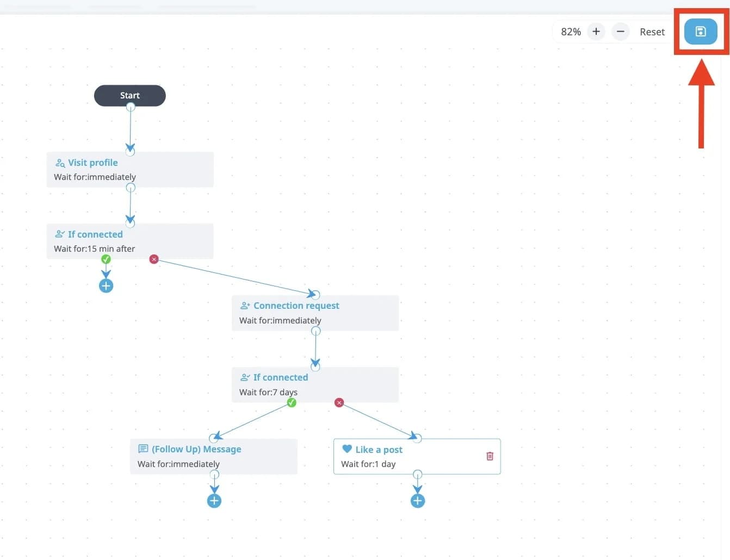The height and width of the screenshot is (560, 730).
Task: Select the Start node
Action: coord(130,96)
